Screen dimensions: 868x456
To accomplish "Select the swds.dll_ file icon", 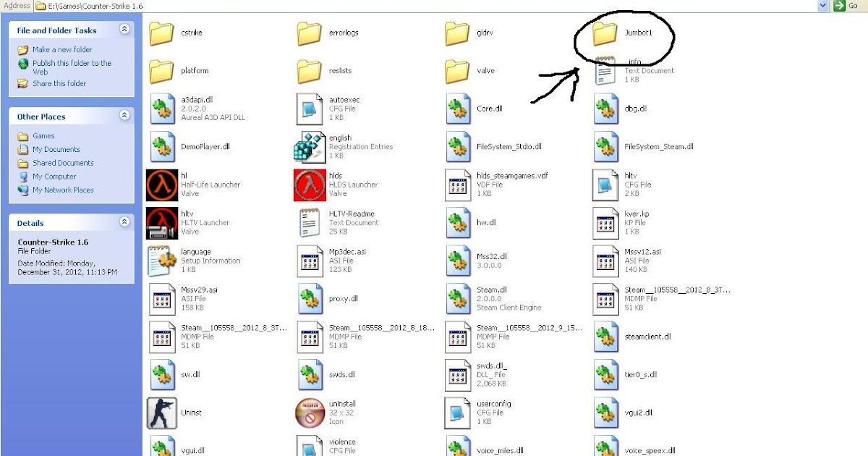I will (457, 374).
